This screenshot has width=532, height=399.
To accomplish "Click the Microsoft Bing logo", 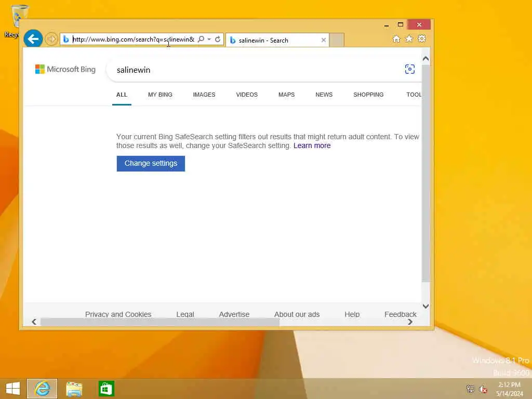I will (x=65, y=69).
